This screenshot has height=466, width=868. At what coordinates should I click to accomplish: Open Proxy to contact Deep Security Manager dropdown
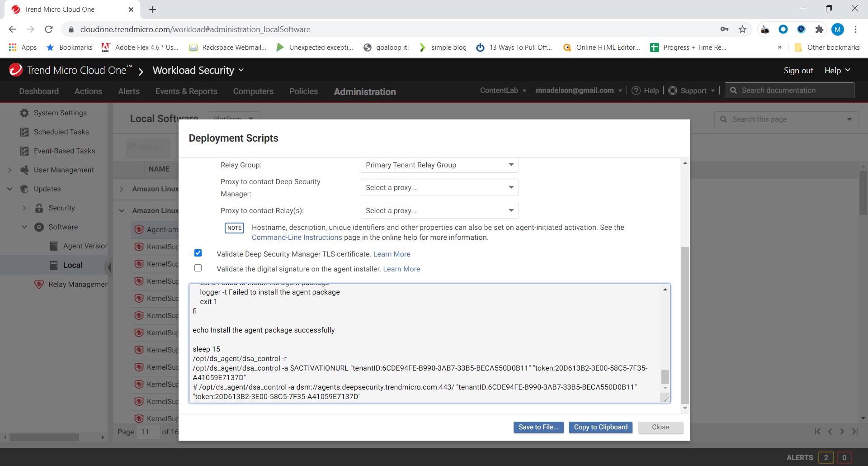(439, 187)
